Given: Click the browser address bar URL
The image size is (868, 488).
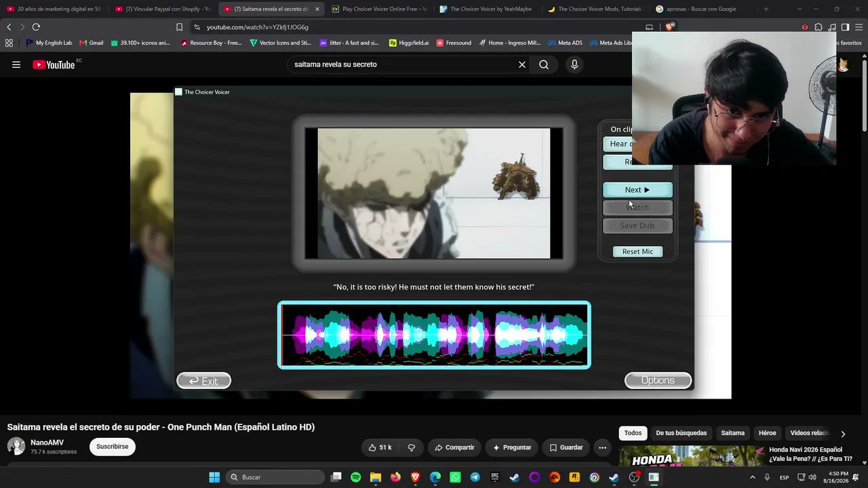Looking at the screenshot, I should [257, 27].
